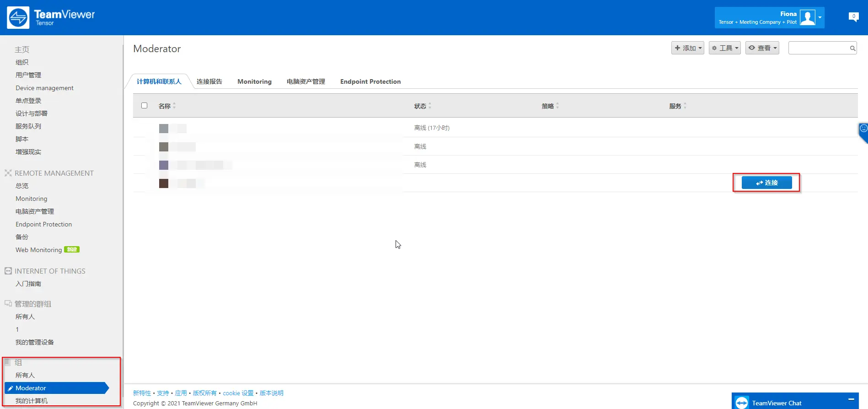Screen dimensions: 868x409
Task: Open 所有人 under 管理的群组
Action: point(25,317)
